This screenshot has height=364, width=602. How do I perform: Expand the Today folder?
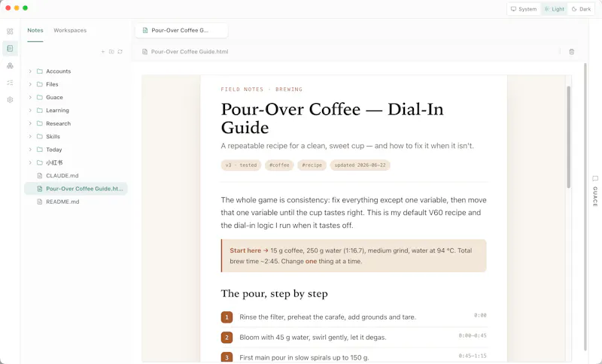pyautogui.click(x=30, y=150)
